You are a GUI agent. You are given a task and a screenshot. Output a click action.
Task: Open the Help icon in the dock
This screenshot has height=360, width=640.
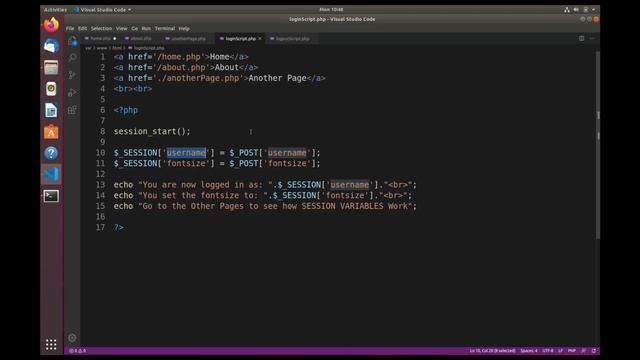click(x=51, y=153)
